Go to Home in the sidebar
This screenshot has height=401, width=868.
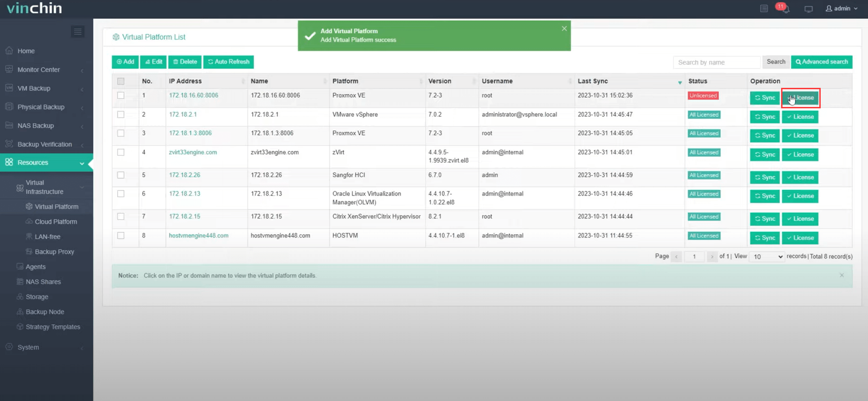26,51
